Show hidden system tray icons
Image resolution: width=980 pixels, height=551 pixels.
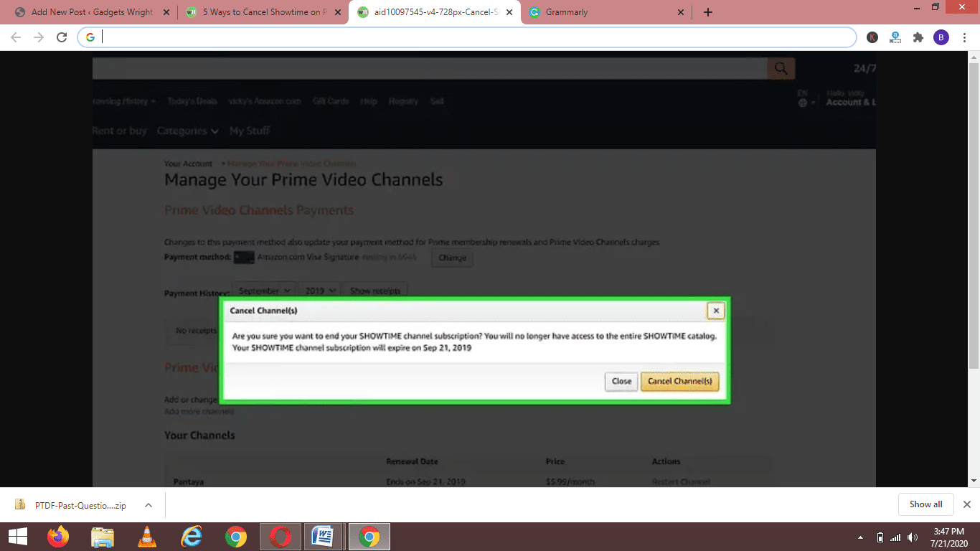[x=860, y=537]
